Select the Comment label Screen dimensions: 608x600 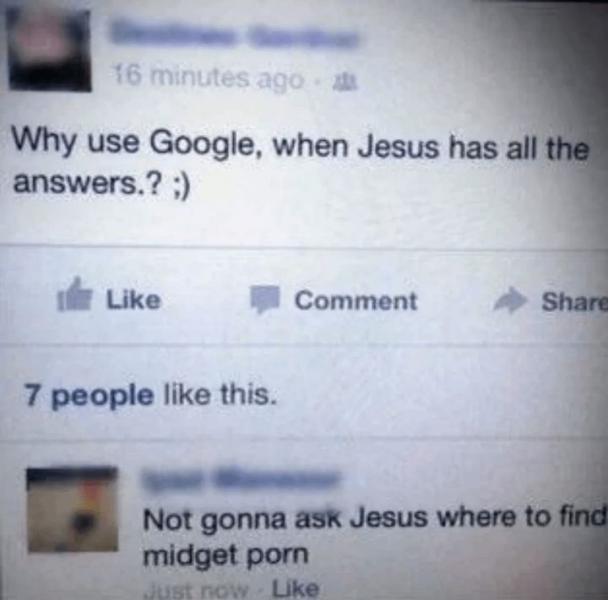(x=356, y=301)
